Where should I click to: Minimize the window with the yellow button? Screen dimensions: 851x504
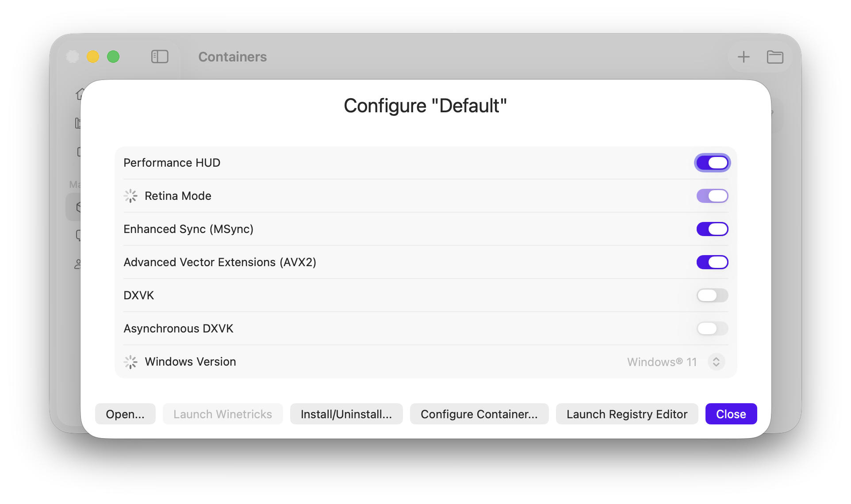93,57
